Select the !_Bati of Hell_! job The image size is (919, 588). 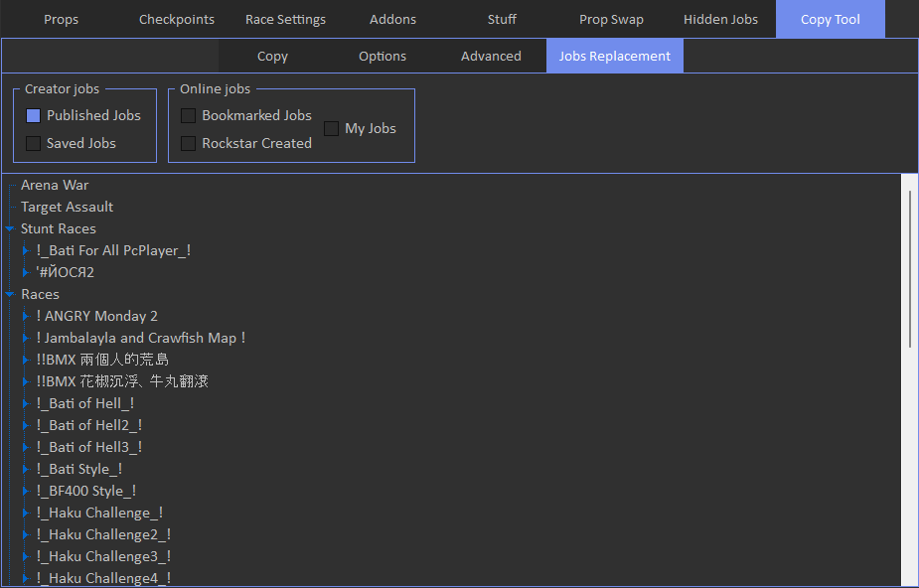(x=85, y=403)
